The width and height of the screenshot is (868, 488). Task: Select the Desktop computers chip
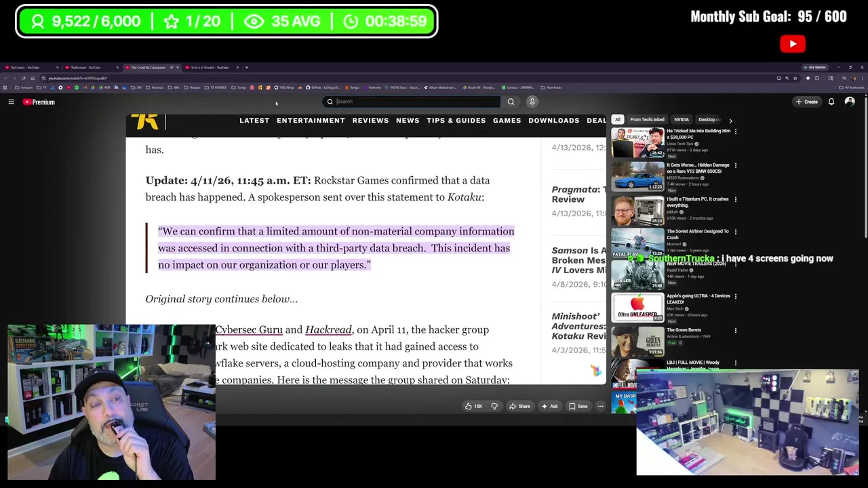tap(709, 119)
